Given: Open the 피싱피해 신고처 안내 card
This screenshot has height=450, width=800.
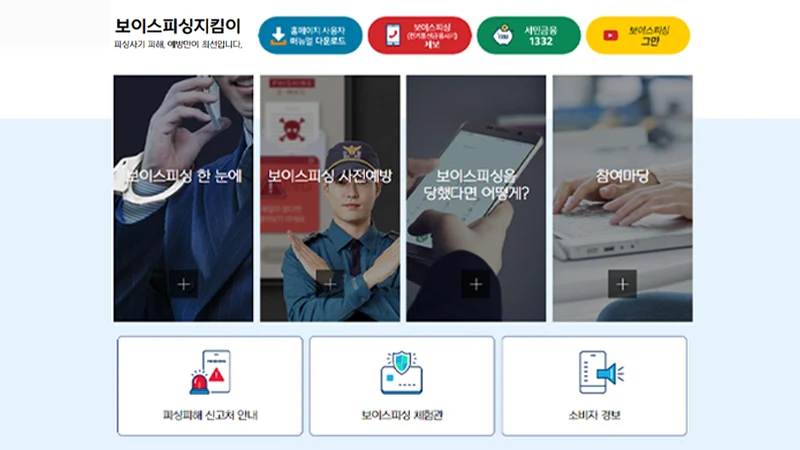Looking at the screenshot, I should pos(210,386).
